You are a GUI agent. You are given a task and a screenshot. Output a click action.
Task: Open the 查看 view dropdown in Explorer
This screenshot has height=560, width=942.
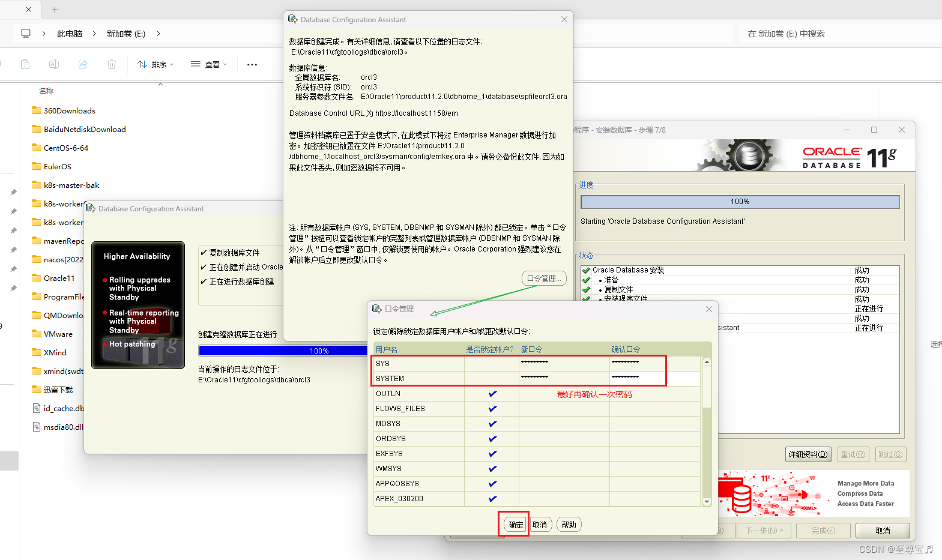[x=209, y=64]
